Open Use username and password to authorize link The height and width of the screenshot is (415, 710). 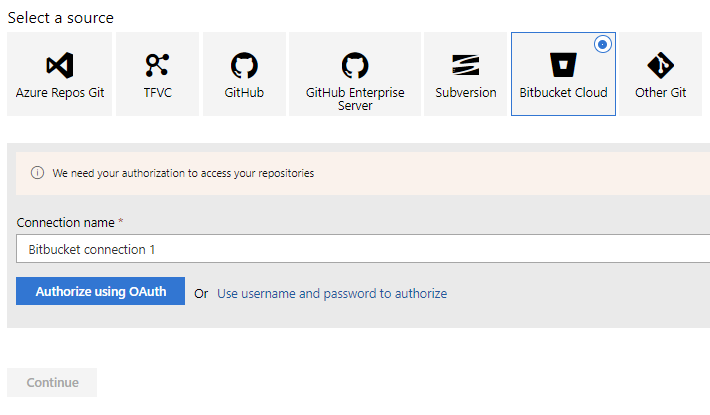click(332, 294)
